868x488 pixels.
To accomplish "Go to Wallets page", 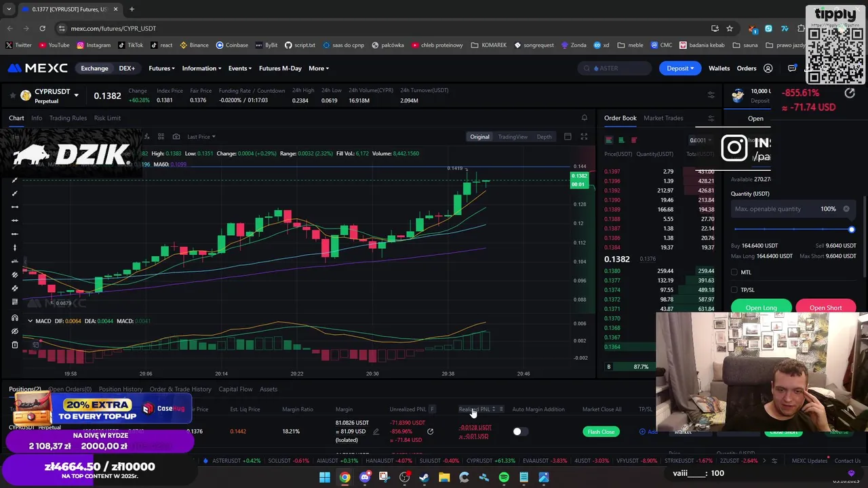I will click(x=719, y=68).
